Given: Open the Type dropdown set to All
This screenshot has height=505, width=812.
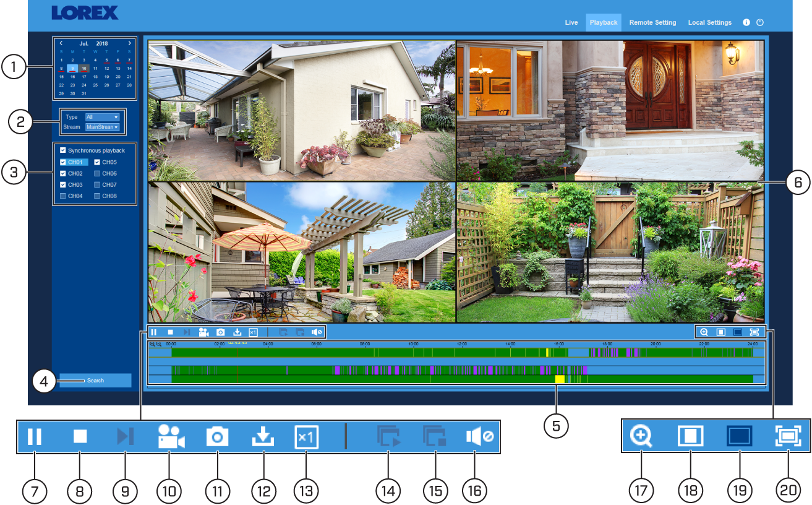Looking at the screenshot, I should tap(102, 117).
